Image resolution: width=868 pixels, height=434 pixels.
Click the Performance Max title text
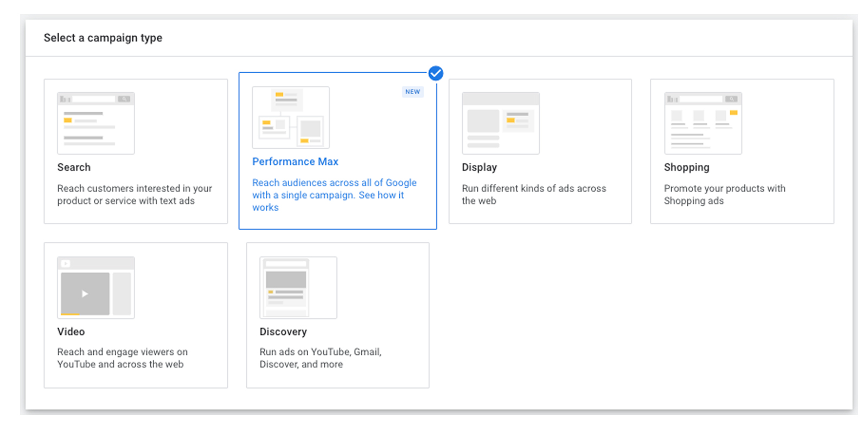pos(295,162)
